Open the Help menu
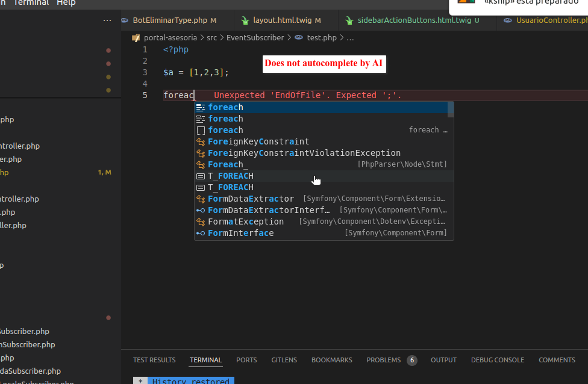This screenshot has width=588, height=384. click(x=66, y=3)
